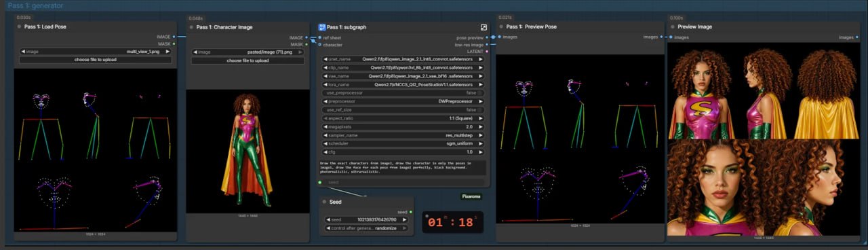Decrease megapixels value with left arrow

click(325, 126)
